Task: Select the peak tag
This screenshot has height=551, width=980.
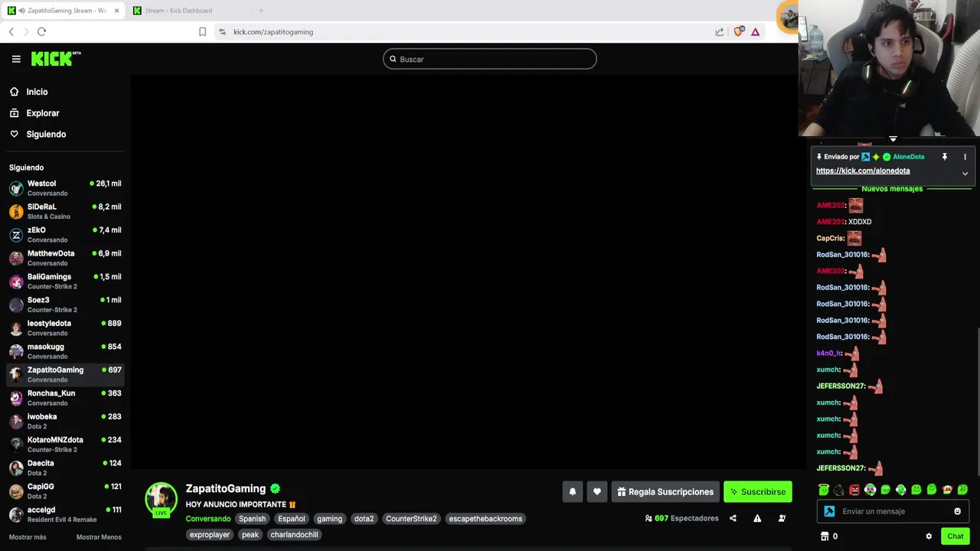Action: 250,535
